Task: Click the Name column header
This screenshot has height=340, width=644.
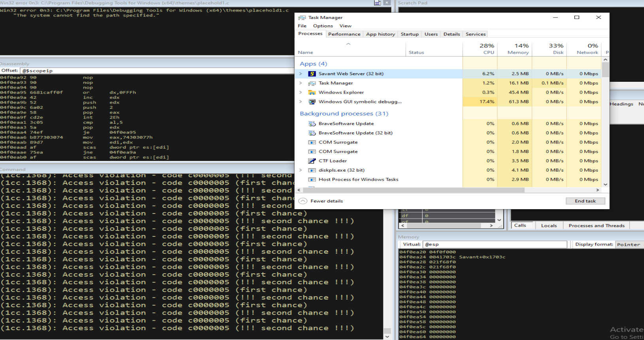Action: point(350,49)
